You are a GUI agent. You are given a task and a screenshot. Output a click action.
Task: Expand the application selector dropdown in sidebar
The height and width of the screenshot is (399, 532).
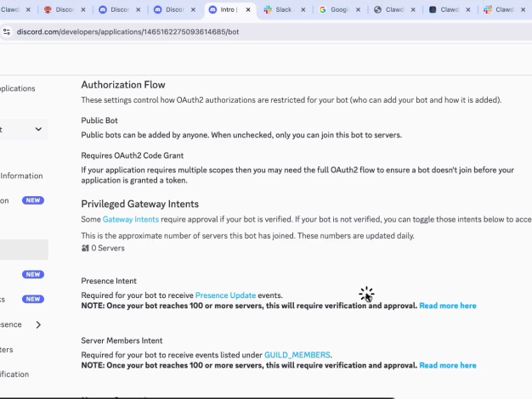point(38,129)
